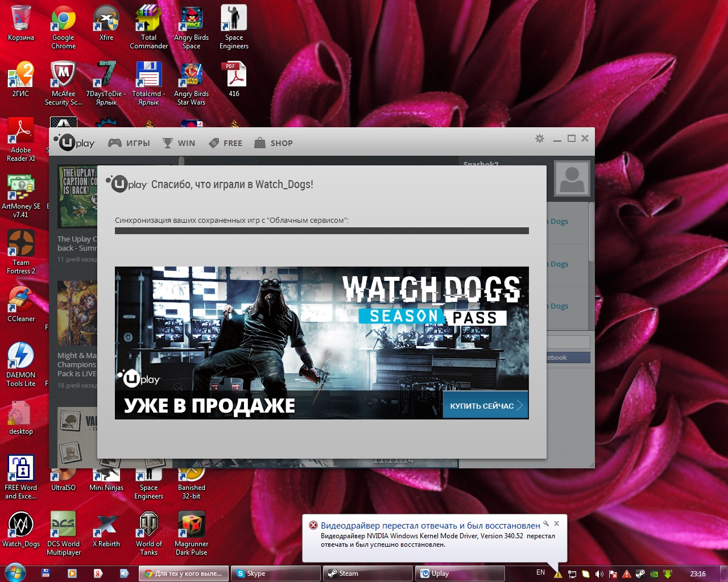Open DCS World Multiplayer shortcut
The height and width of the screenshot is (582, 728).
63,533
